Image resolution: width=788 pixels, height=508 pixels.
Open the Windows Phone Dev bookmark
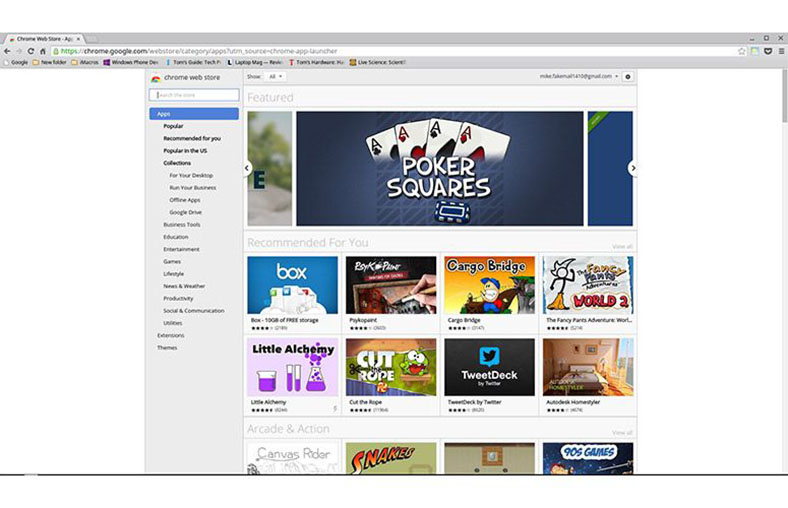(131, 62)
